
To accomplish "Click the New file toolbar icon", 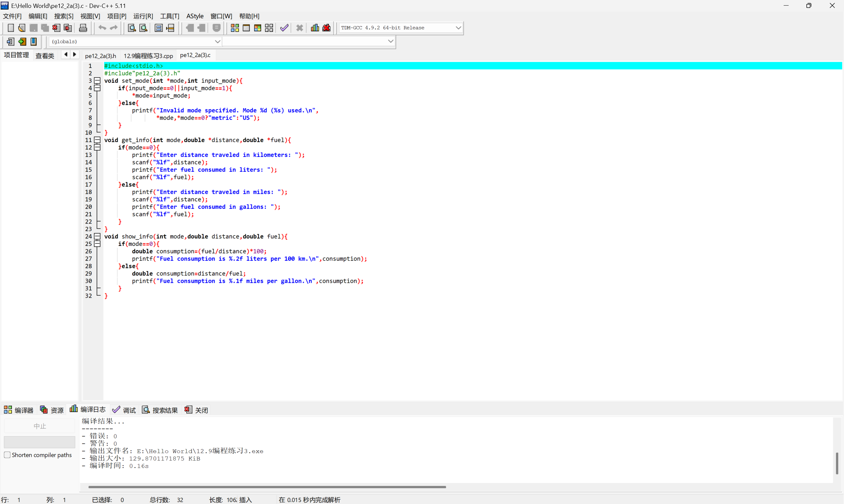I will [11, 28].
